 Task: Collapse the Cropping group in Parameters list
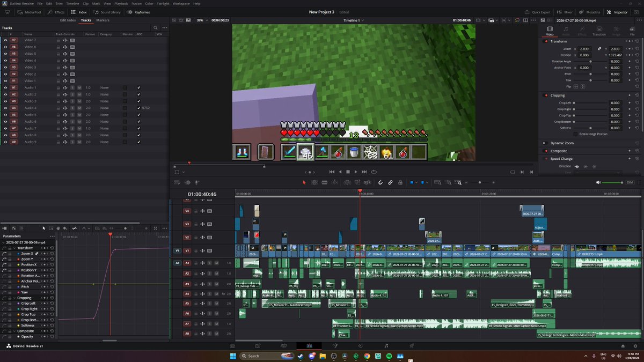[14, 298]
